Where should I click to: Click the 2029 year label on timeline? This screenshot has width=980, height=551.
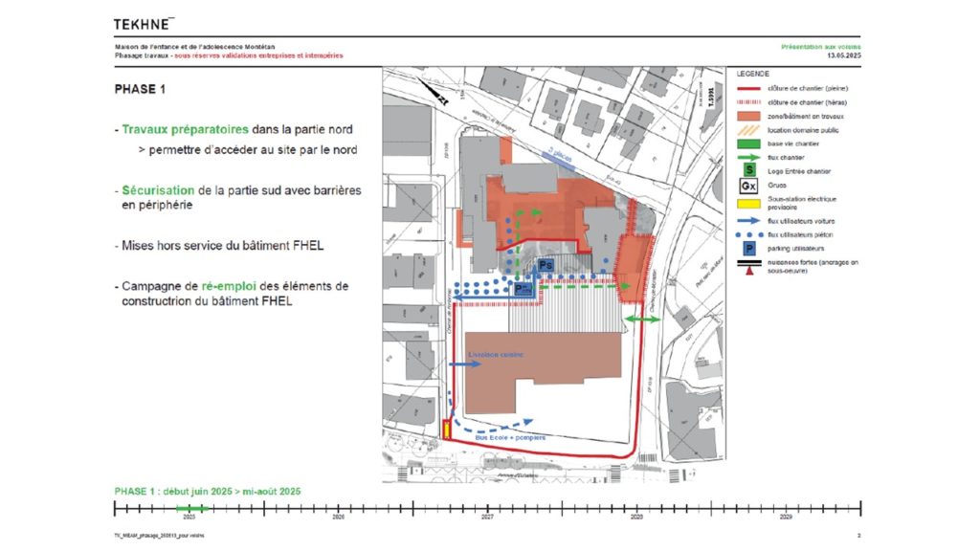[787, 518]
